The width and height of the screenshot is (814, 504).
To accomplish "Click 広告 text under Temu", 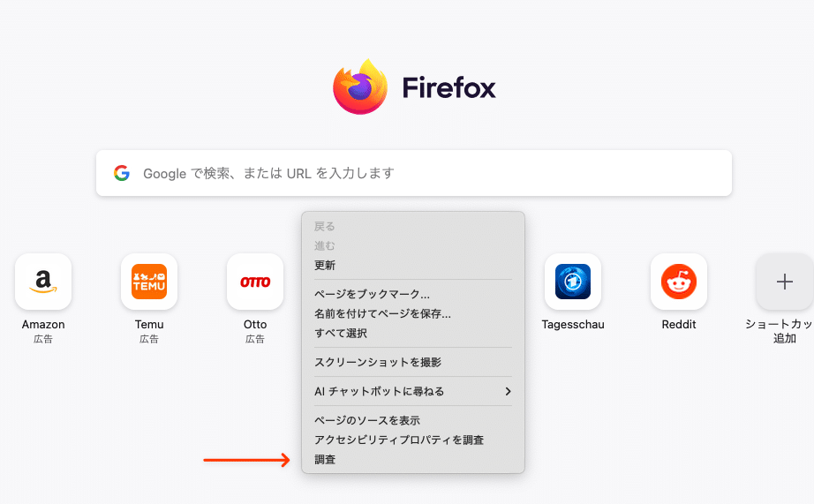I will tap(149, 339).
